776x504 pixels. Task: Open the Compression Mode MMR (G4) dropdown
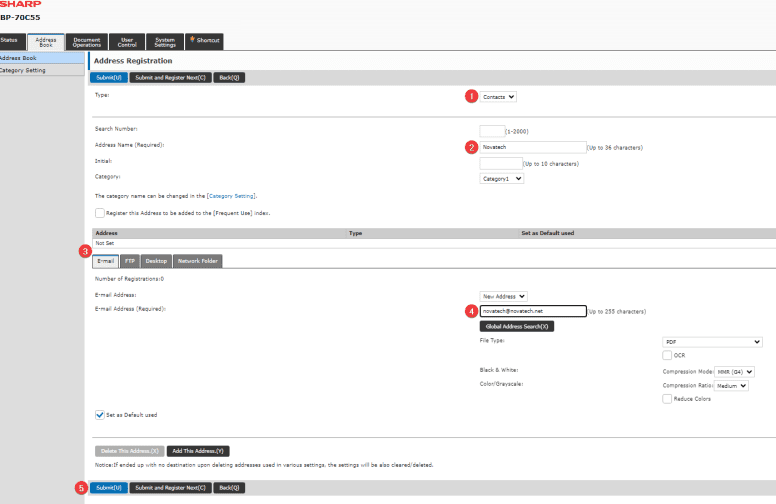[735, 371]
